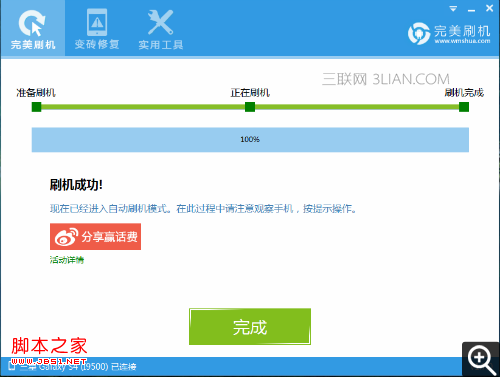The height and width of the screenshot is (377, 500).
Task: Open the 活动详情 link
Action: [x=67, y=260]
